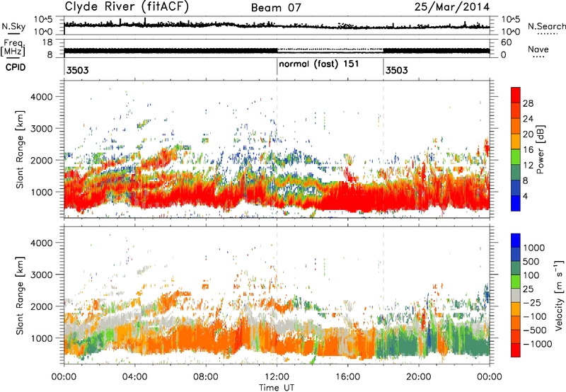
Task: Click the 'CPID' row label
Action: tap(15, 67)
